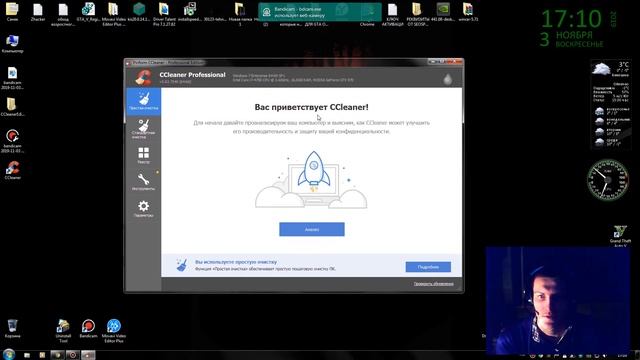Click the CPU meter gauge gadget

coord(608,180)
